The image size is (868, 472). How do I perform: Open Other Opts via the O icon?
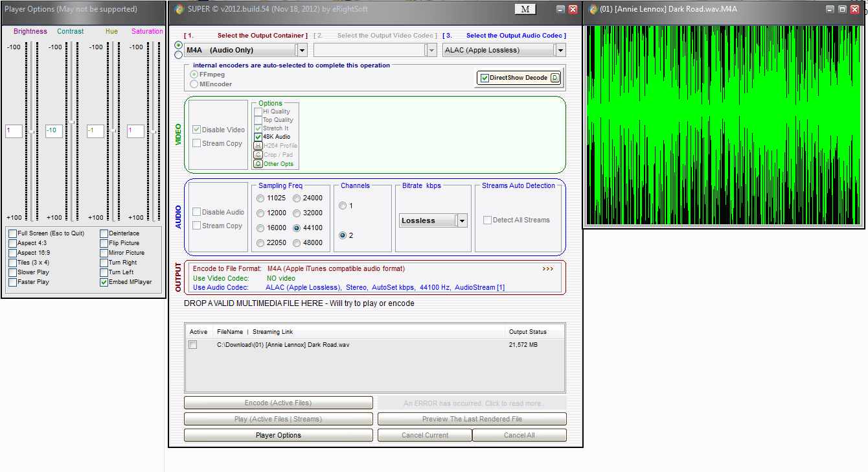pos(258,164)
